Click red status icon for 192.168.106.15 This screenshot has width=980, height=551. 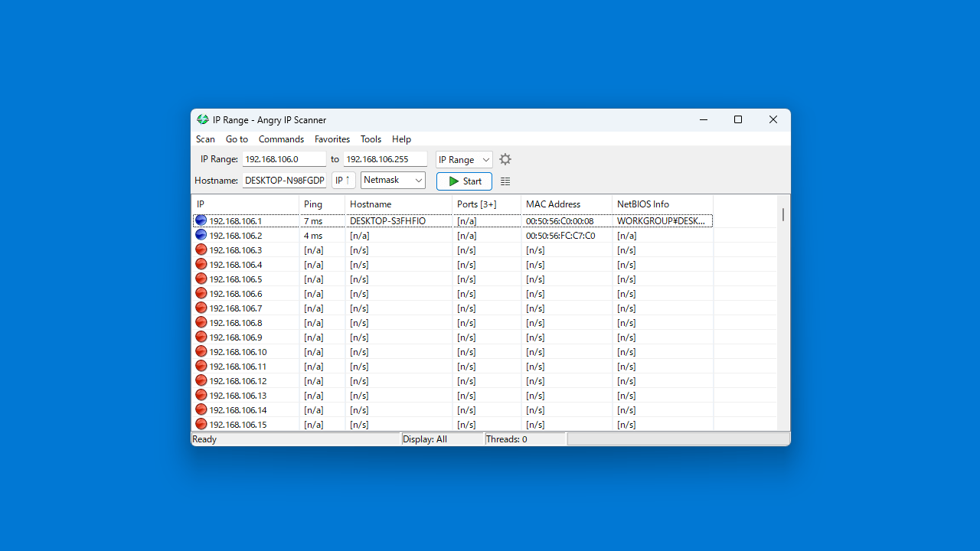tap(201, 424)
